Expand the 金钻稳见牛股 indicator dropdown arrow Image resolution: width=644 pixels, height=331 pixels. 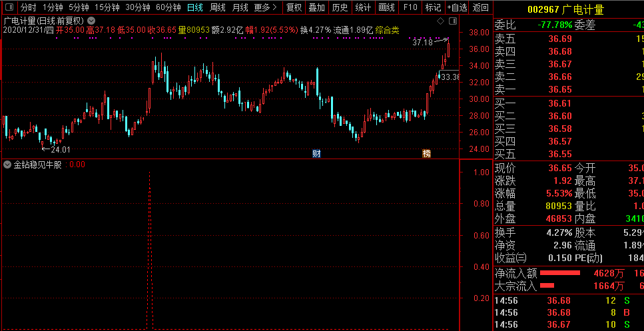7,165
